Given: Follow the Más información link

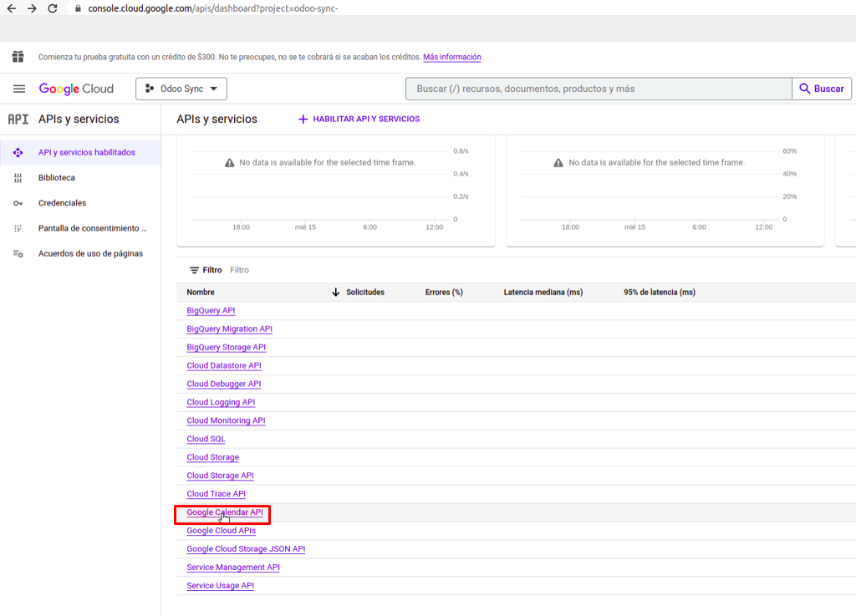Looking at the screenshot, I should (x=452, y=57).
